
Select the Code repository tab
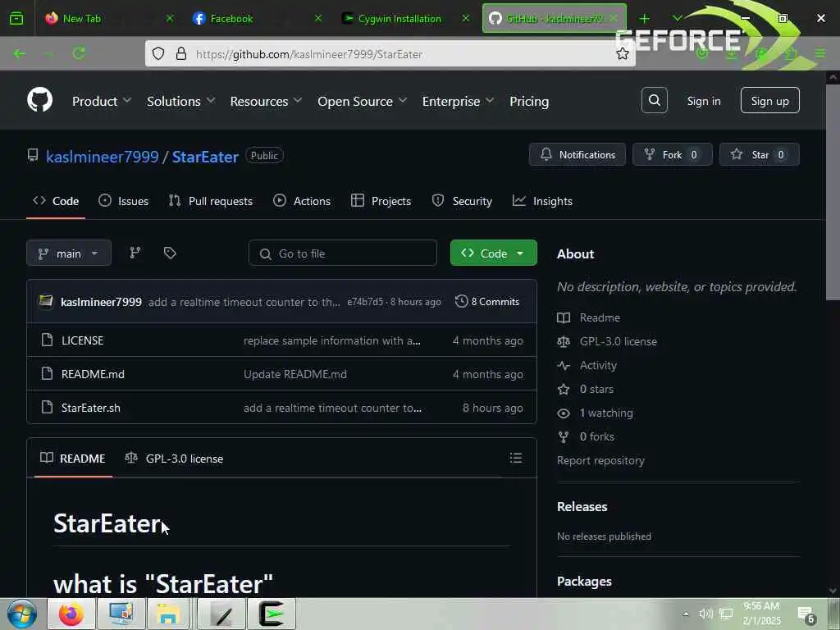56,201
